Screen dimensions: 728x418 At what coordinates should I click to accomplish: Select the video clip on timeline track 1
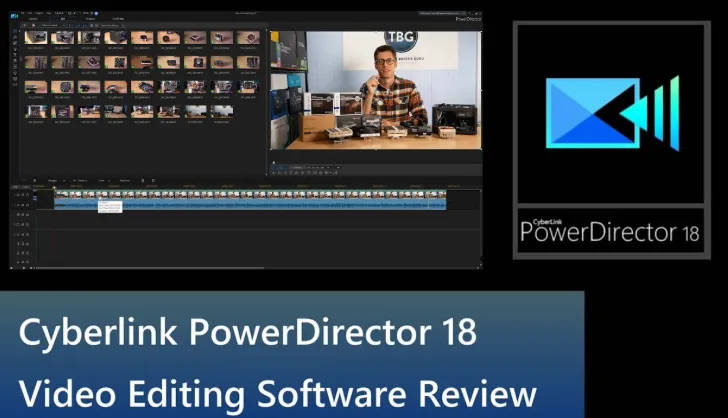tap(250, 195)
